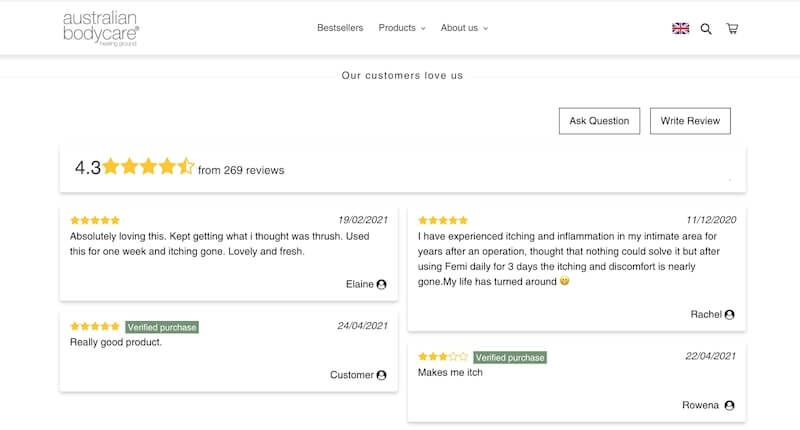Screen dimensions: 800x430
Task: Open the shopping cart icon
Action: pyautogui.click(x=732, y=29)
